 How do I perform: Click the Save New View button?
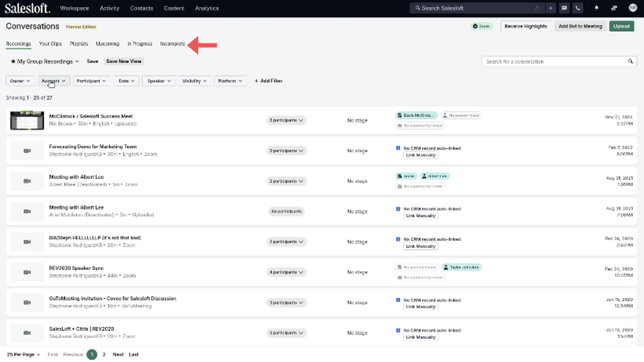tap(124, 62)
